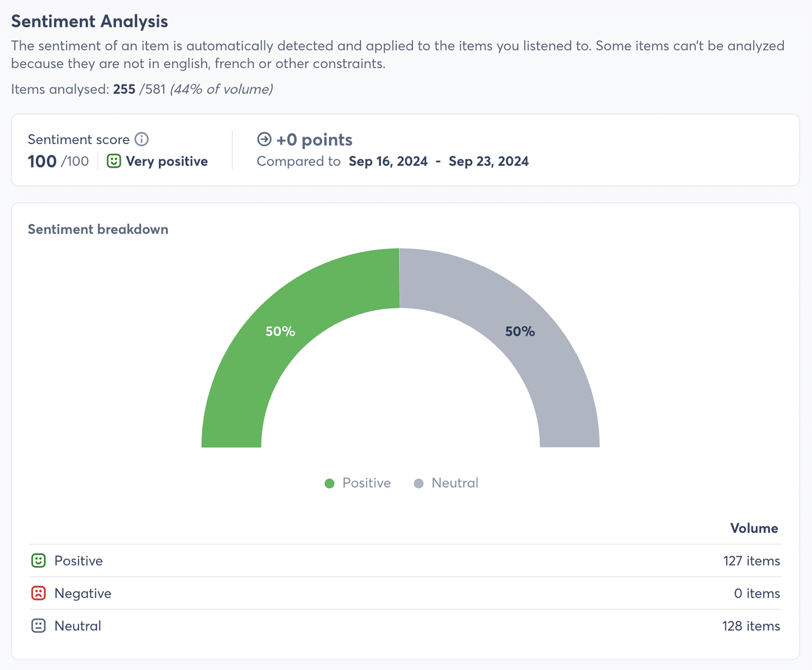Select the Neutral row label
The height and width of the screenshot is (670, 812).
pyautogui.click(x=78, y=626)
